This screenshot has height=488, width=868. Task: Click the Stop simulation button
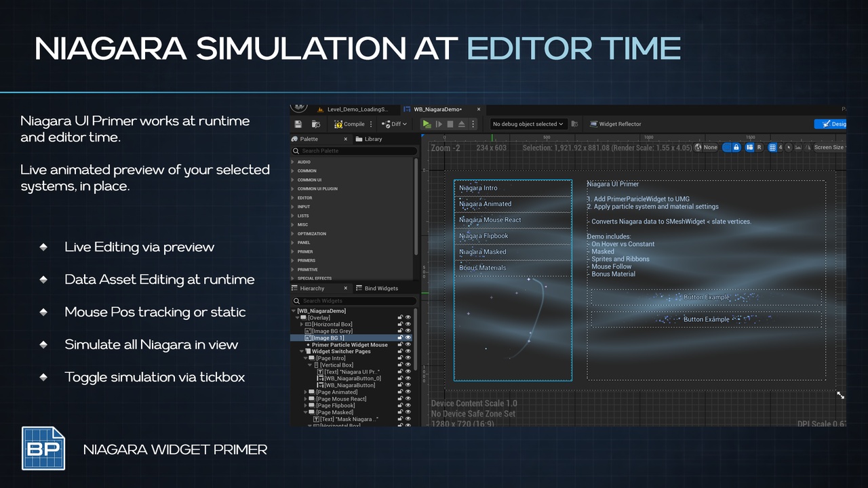450,124
